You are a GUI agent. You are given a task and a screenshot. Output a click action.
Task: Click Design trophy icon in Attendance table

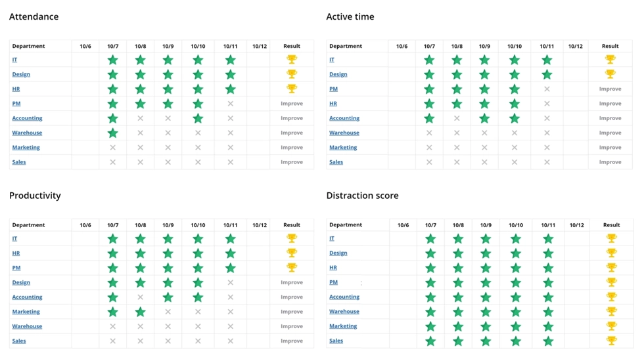pos(292,74)
